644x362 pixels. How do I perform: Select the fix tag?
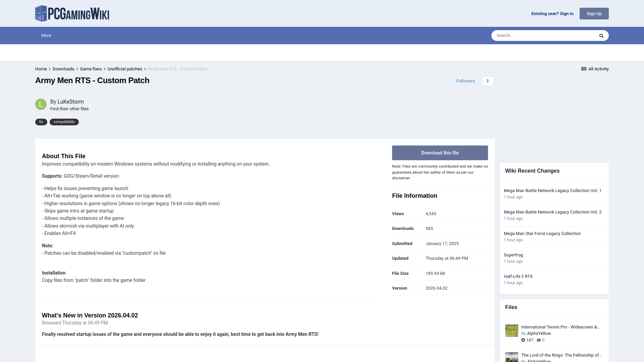(41, 122)
